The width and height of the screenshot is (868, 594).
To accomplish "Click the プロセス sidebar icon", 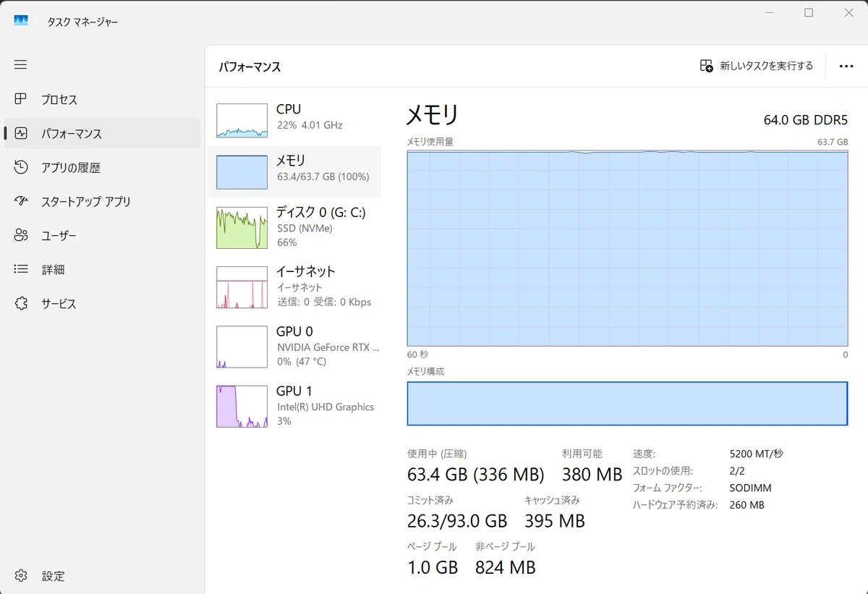I will point(20,99).
